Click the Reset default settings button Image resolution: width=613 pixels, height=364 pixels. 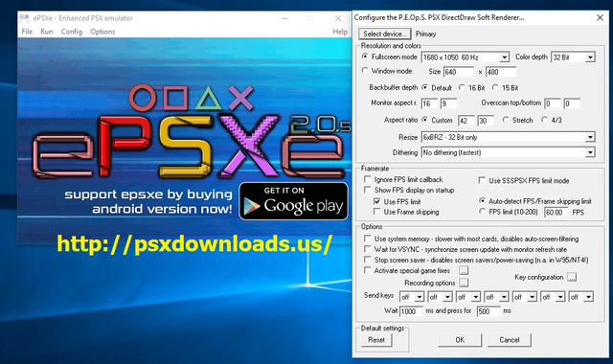[376, 340]
